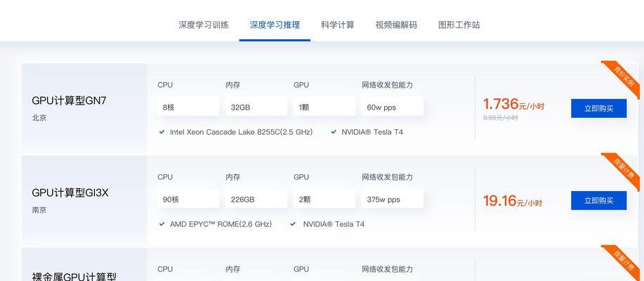Select the 深度学习推理 tab
Screen dimensions: 644x281
[275, 25]
